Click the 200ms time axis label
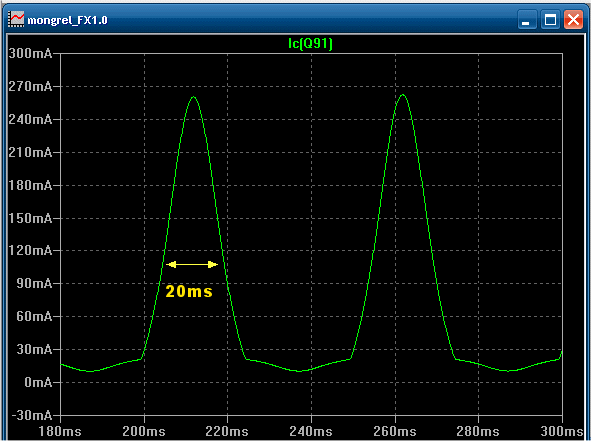 coord(144,431)
